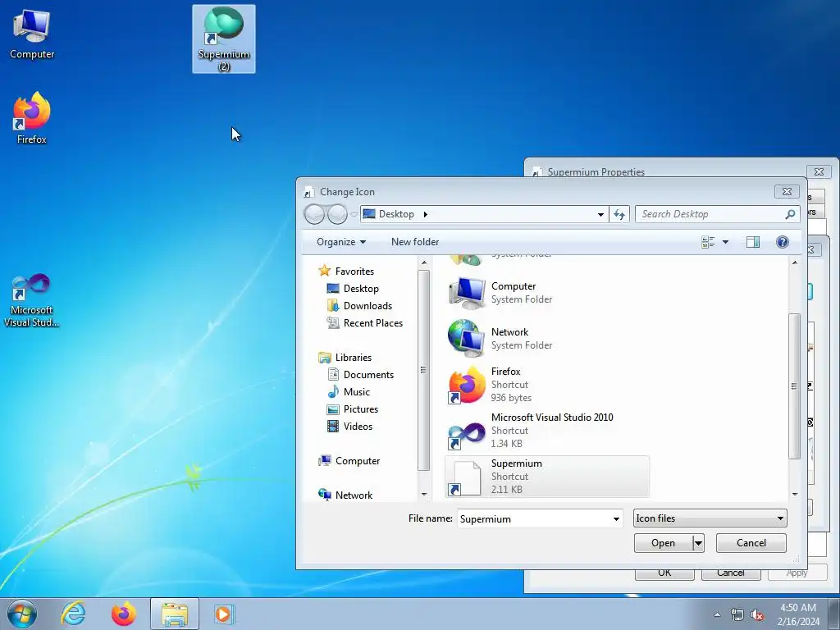Click the search magnifier icon
Screen dimensions: 840x630
pos(790,214)
